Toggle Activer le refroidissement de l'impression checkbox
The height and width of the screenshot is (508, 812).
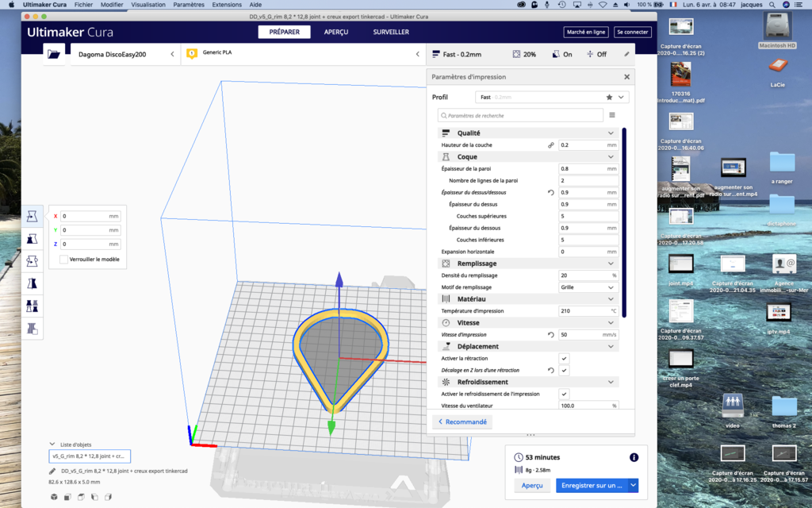[x=564, y=394]
